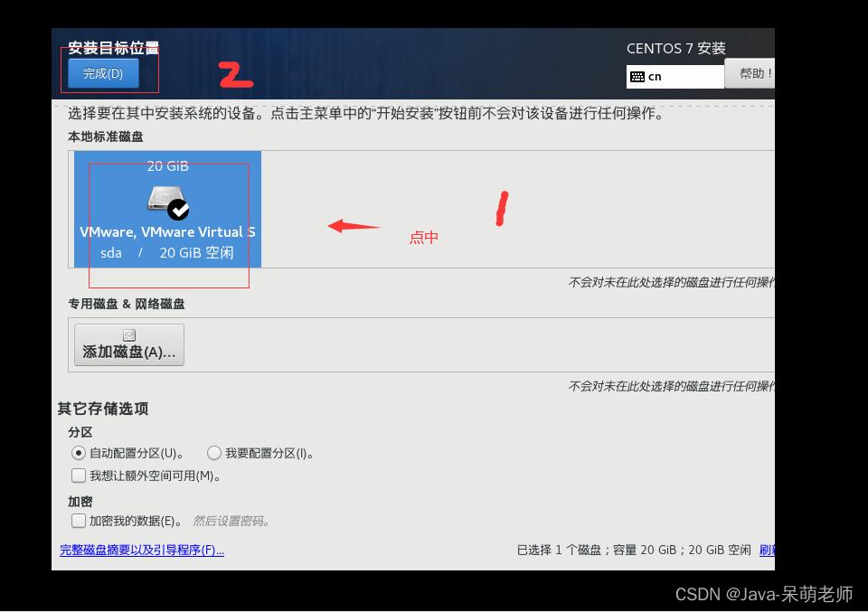The image size is (868, 612).
Task: Open the 帮助！ panel
Action: (x=751, y=75)
